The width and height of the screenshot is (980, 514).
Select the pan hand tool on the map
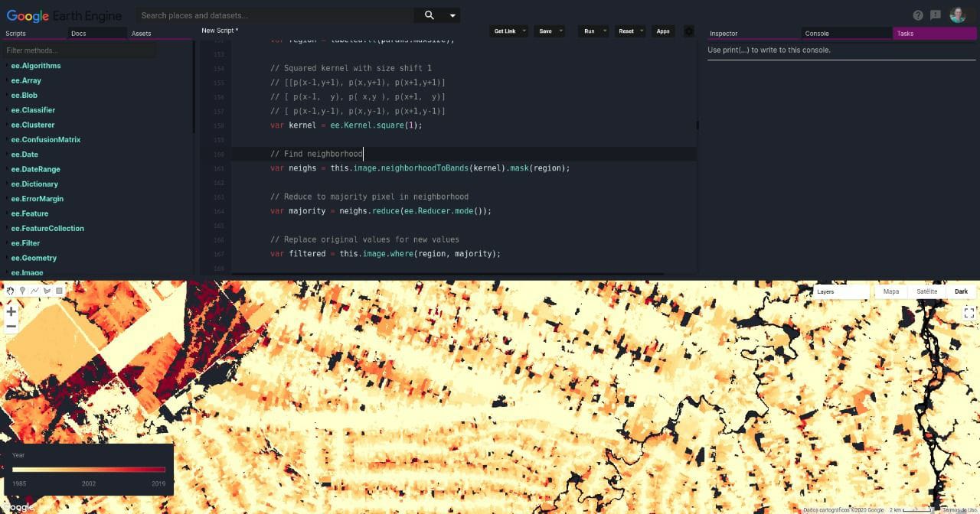point(10,291)
